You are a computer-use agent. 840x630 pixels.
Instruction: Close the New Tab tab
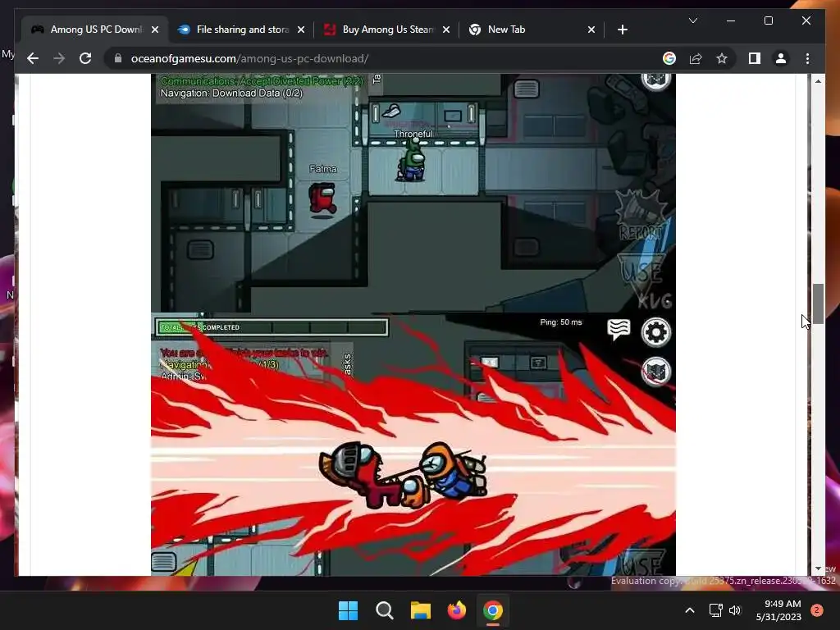591,30
